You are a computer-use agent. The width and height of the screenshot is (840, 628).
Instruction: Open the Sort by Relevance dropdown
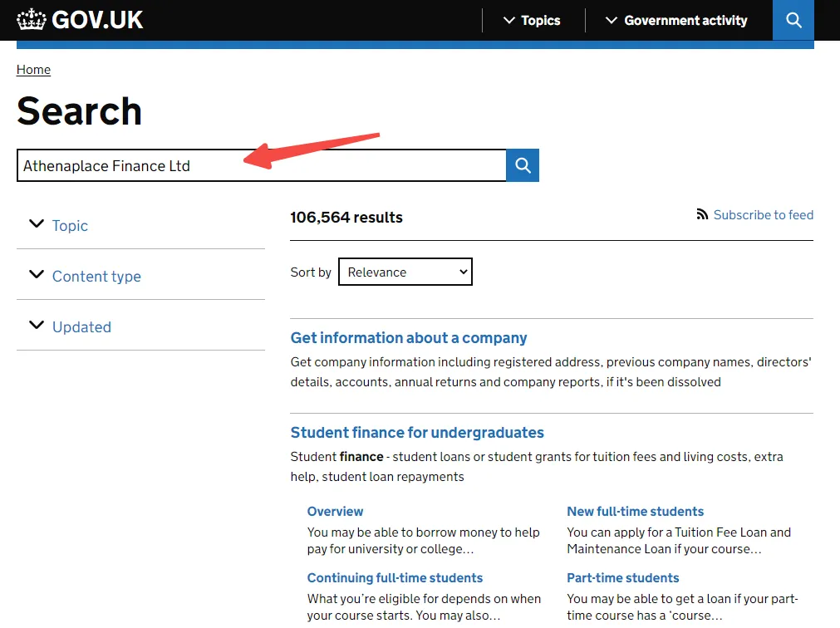(405, 272)
